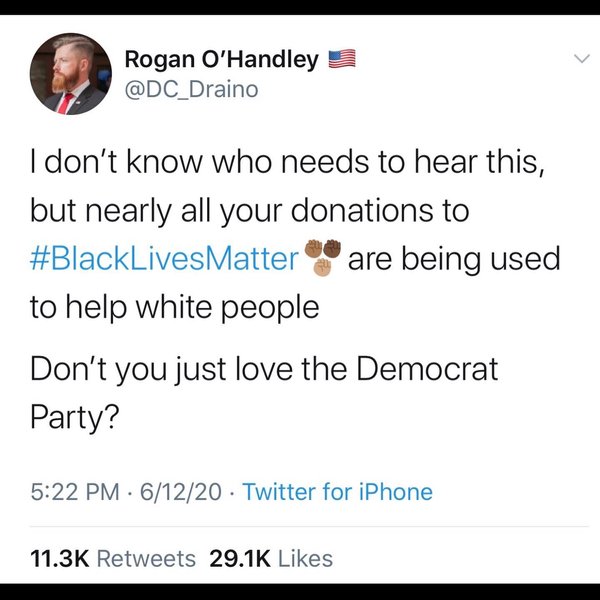Click the Rogan O'Handley display name
Image resolution: width=600 pixels, height=600 pixels.
(x=222, y=60)
